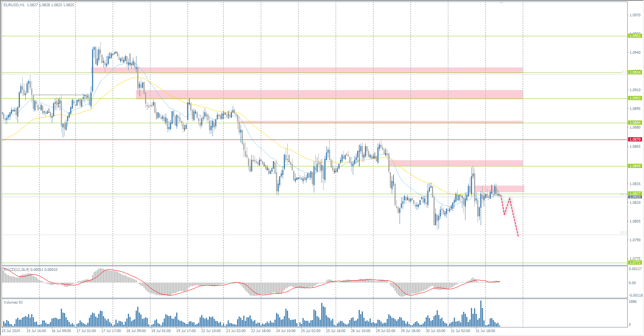Click the 1.0940 value on the price axis
Viewport: 644px width, 336px height.
click(x=635, y=53)
